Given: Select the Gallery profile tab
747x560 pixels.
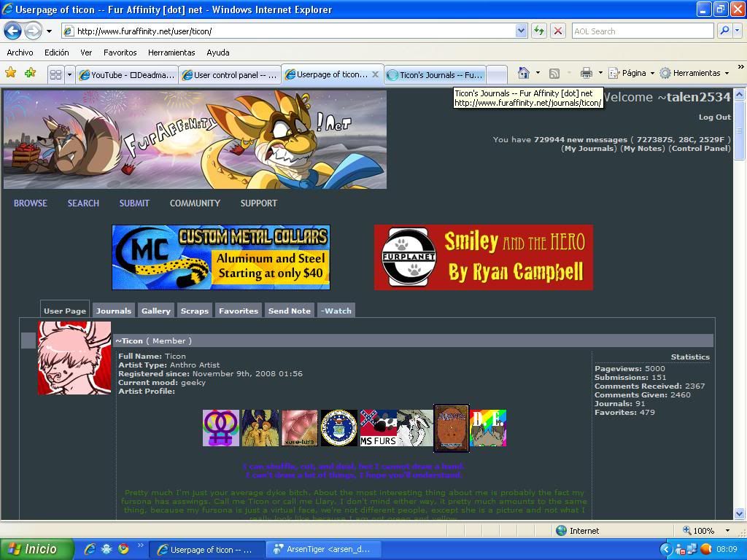Looking at the screenshot, I should (x=156, y=311).
